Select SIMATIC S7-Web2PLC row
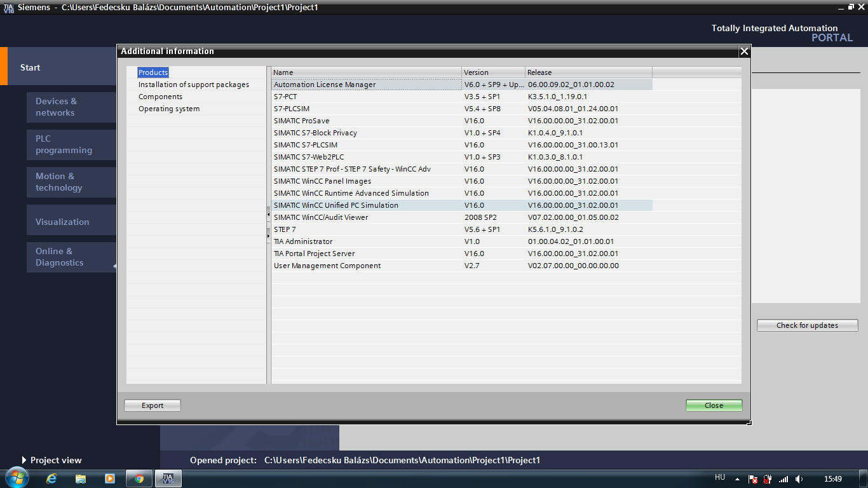 click(x=462, y=157)
